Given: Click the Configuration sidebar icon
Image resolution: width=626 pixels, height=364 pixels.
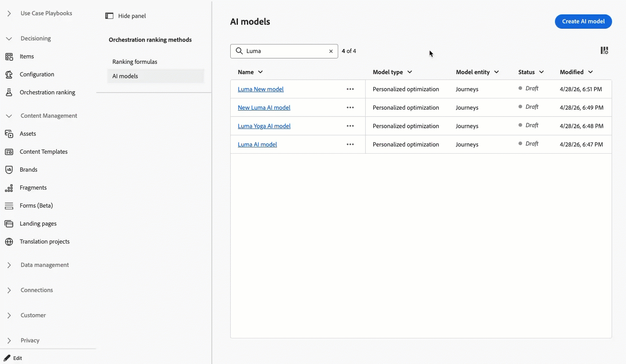Looking at the screenshot, I should 9,75.
